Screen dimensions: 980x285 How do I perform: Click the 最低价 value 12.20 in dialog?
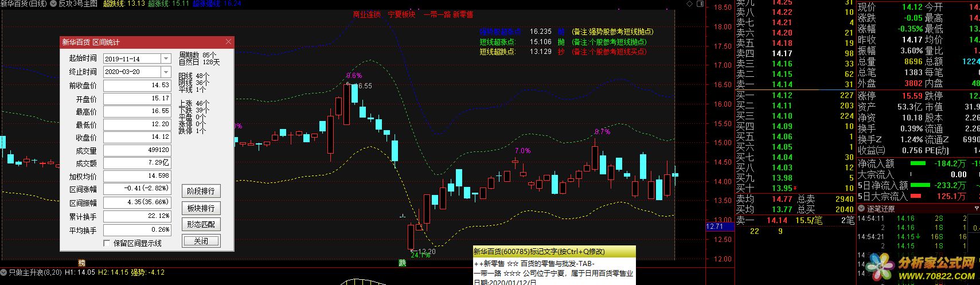[137, 124]
